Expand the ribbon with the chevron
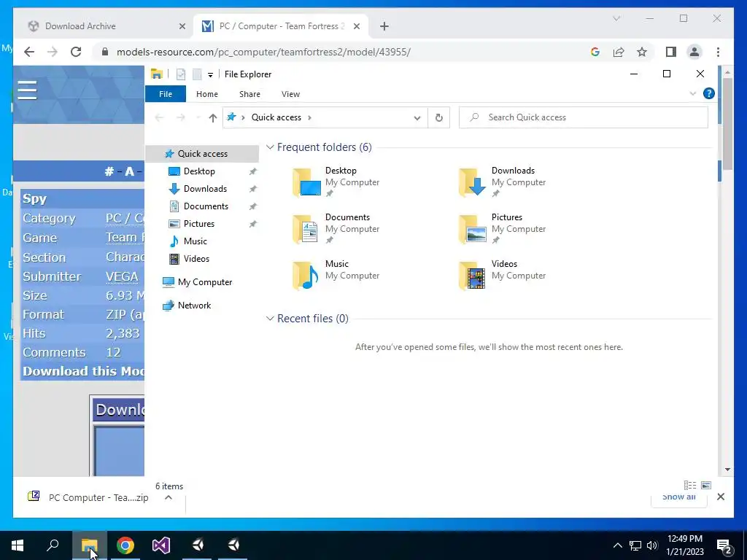The height and width of the screenshot is (560, 747). (x=693, y=93)
